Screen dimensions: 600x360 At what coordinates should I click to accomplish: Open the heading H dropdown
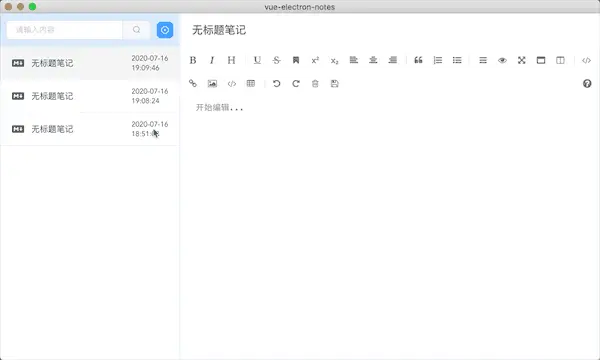[231, 60]
